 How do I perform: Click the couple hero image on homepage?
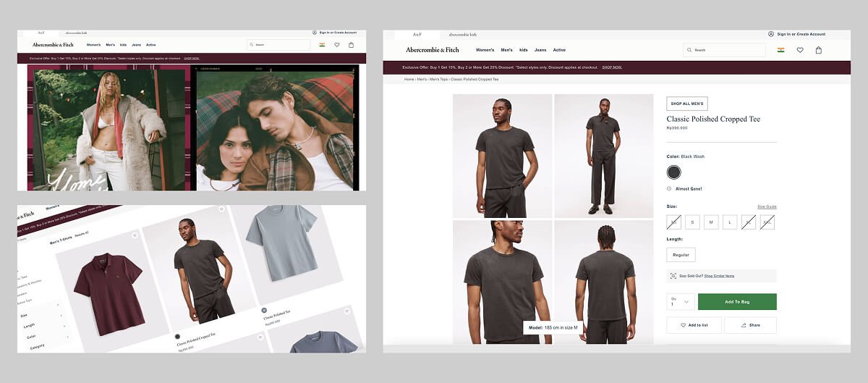pyautogui.click(x=276, y=127)
